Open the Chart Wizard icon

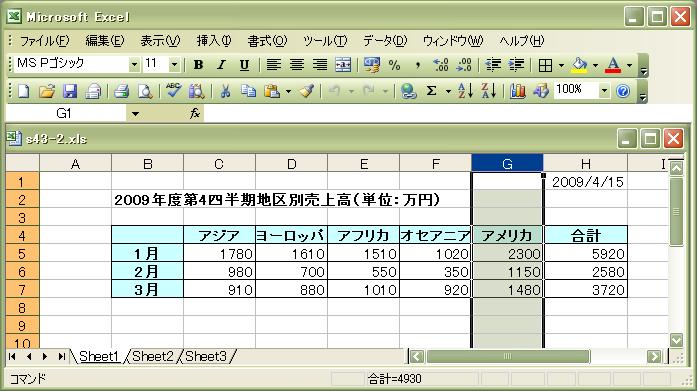517,92
